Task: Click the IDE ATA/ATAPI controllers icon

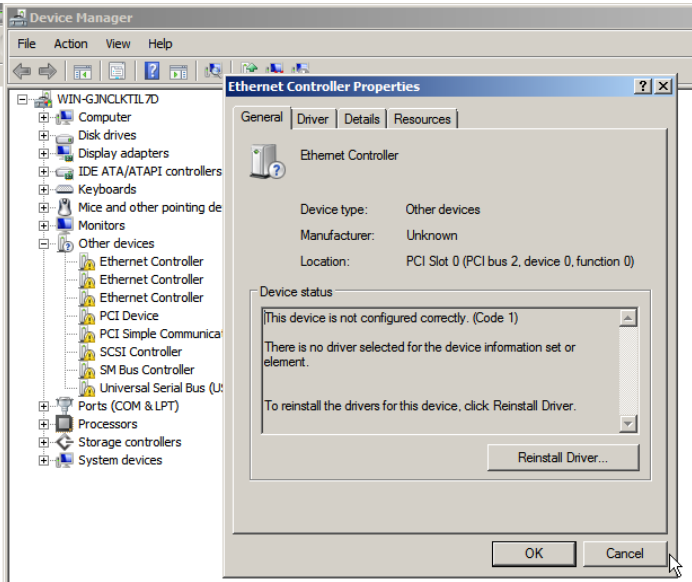Action: [64, 173]
